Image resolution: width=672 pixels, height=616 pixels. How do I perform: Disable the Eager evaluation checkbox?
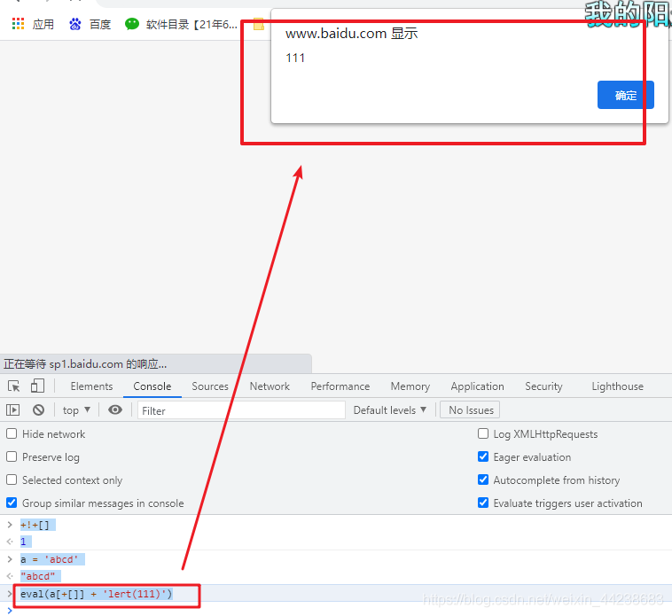(x=483, y=457)
